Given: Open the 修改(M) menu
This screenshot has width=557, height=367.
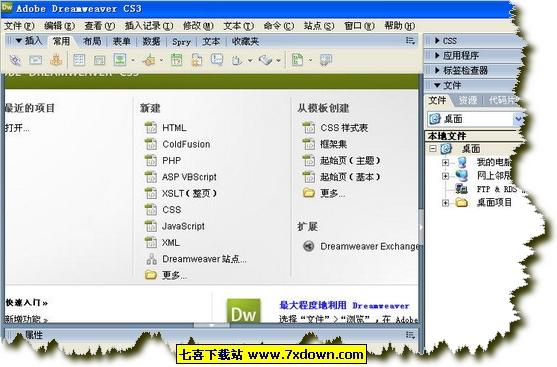Looking at the screenshot, I should click(198, 26).
